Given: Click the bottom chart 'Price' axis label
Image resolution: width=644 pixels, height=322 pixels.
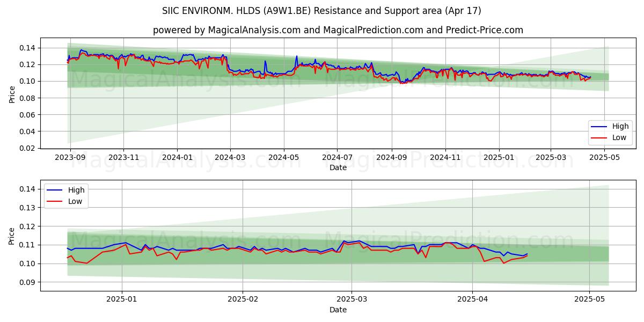Looking at the screenshot, I should click(12, 236).
